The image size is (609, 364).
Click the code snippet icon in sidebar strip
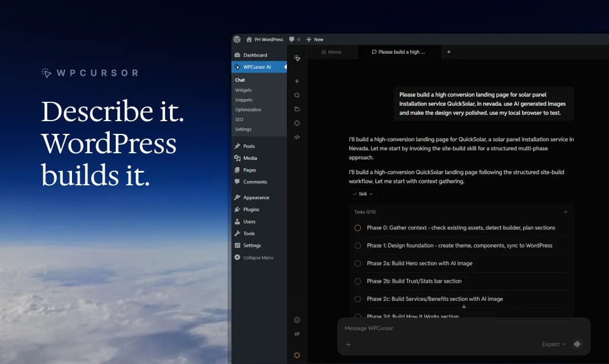[297, 137]
